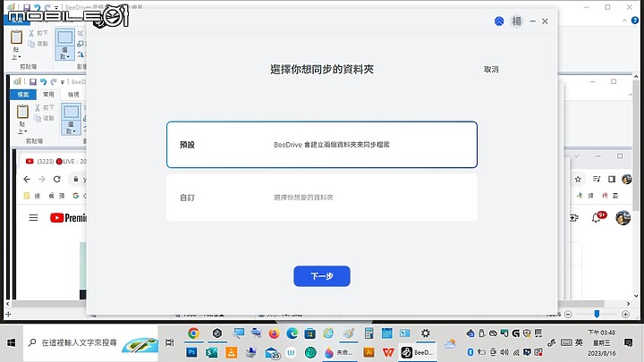Click BeeD... BeeDrive taskbar button
This screenshot has width=644, height=362.
click(418, 352)
